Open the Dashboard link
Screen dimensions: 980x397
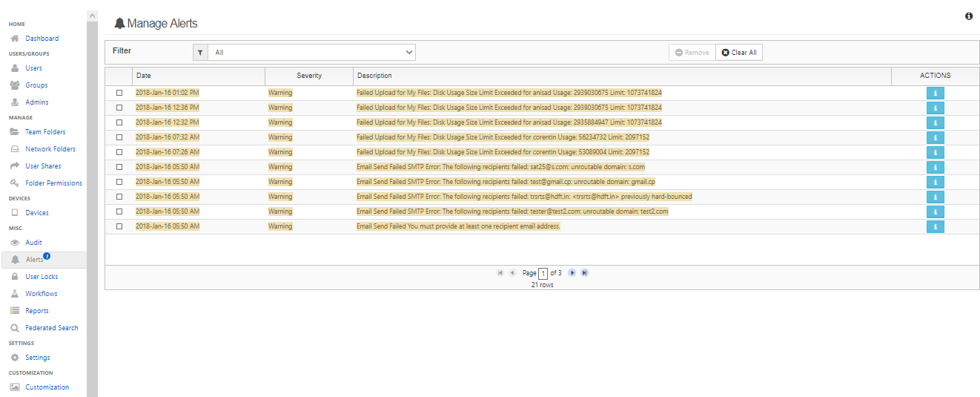[42, 39]
